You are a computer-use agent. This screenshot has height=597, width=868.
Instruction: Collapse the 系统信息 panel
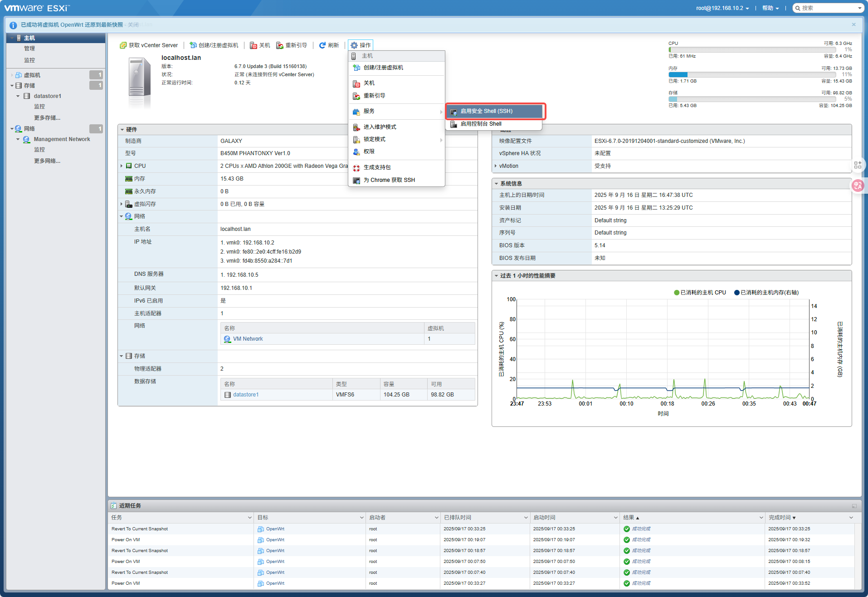pyautogui.click(x=497, y=184)
